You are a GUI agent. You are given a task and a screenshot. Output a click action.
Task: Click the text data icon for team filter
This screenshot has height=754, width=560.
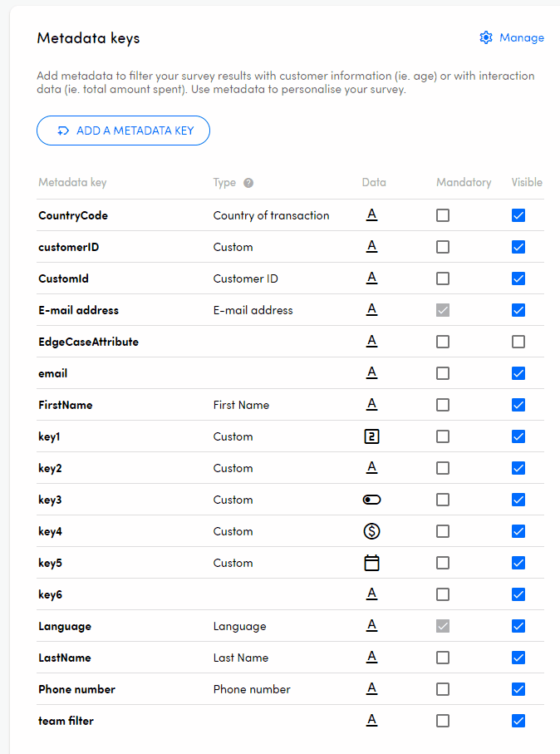pyautogui.click(x=371, y=721)
